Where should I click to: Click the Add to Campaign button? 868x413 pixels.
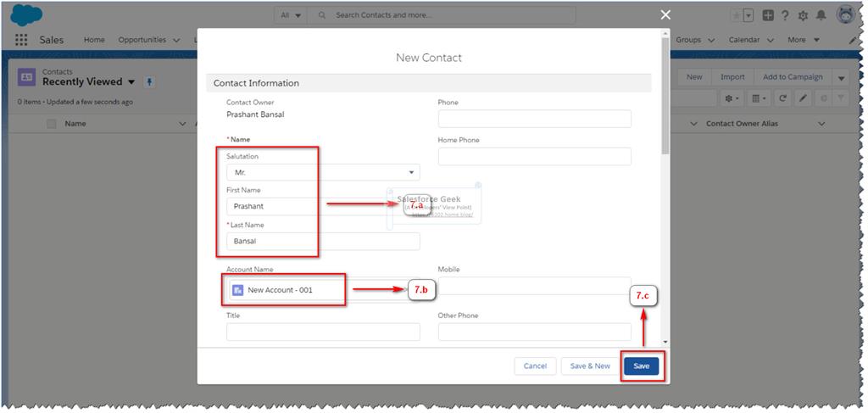[793, 77]
